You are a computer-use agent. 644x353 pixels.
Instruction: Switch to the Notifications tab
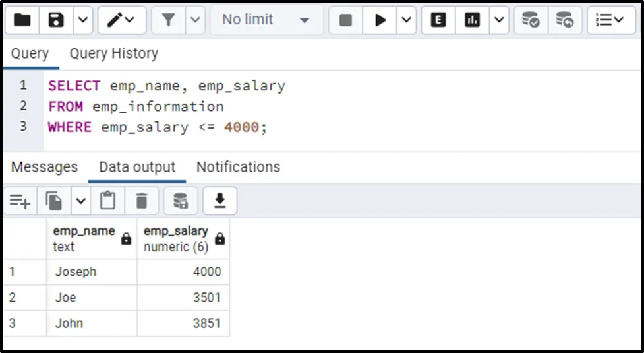(x=238, y=167)
